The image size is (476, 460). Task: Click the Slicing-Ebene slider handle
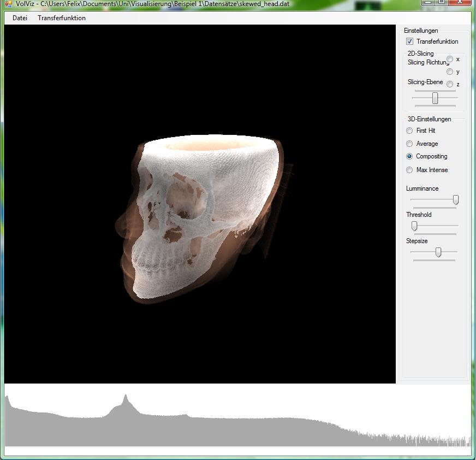[435, 98]
